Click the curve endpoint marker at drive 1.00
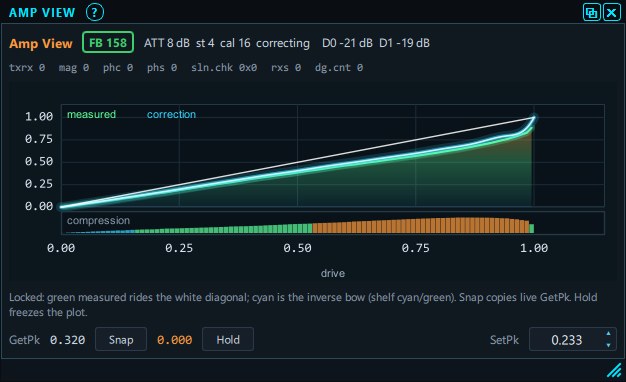This screenshot has width=626, height=382. click(x=534, y=118)
